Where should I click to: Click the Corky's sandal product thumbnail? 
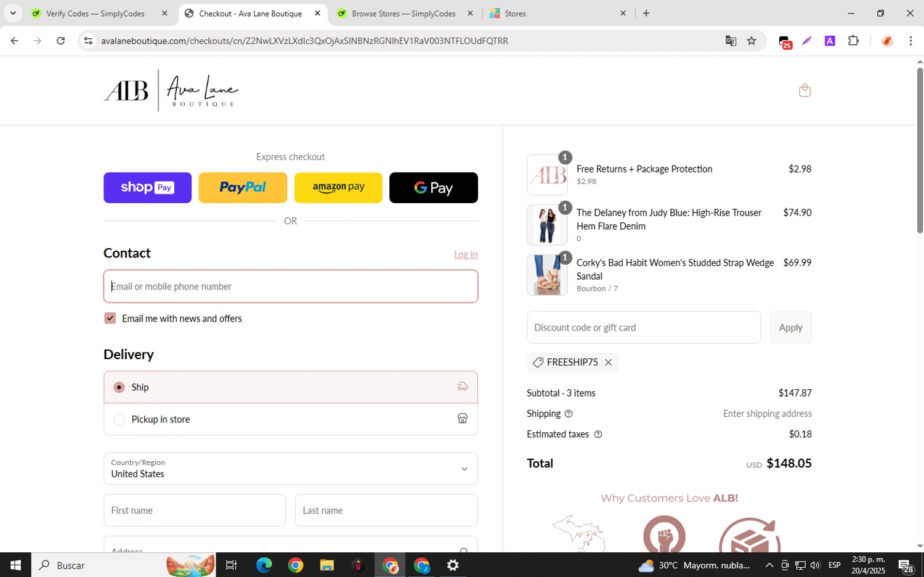[x=547, y=275]
